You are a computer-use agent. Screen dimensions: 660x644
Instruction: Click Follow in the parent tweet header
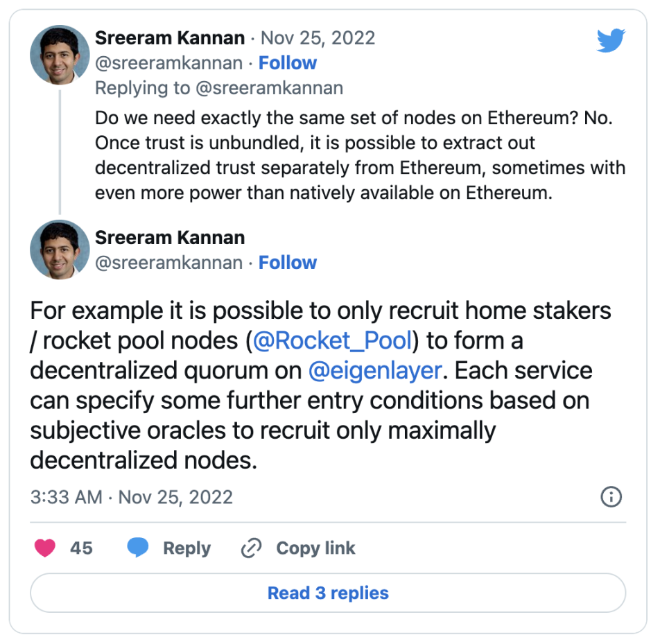[287, 63]
